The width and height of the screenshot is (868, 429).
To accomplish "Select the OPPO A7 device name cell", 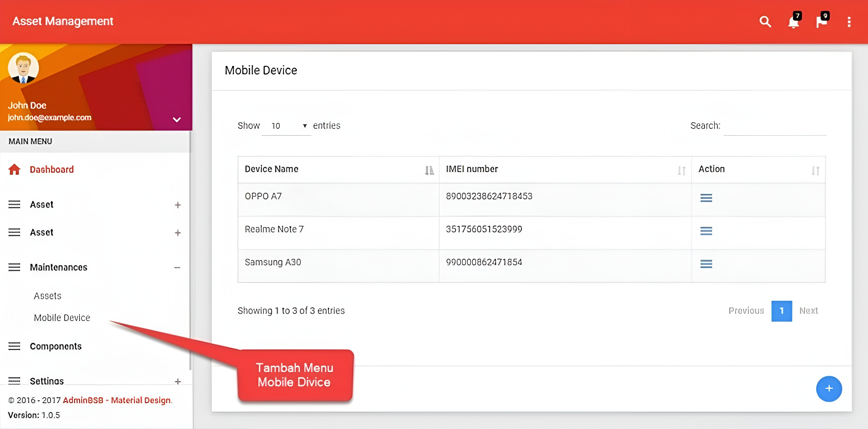I will coord(338,200).
